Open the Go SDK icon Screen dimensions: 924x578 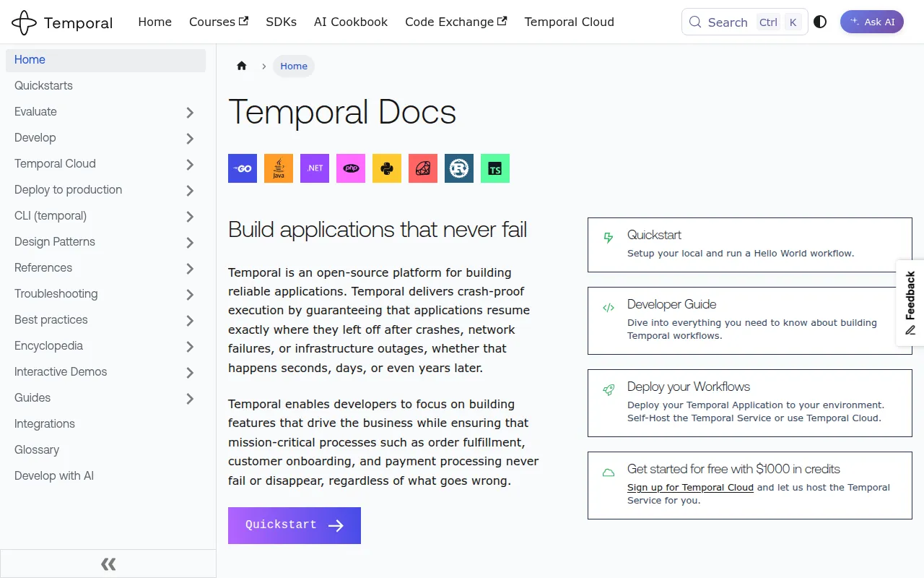243,168
